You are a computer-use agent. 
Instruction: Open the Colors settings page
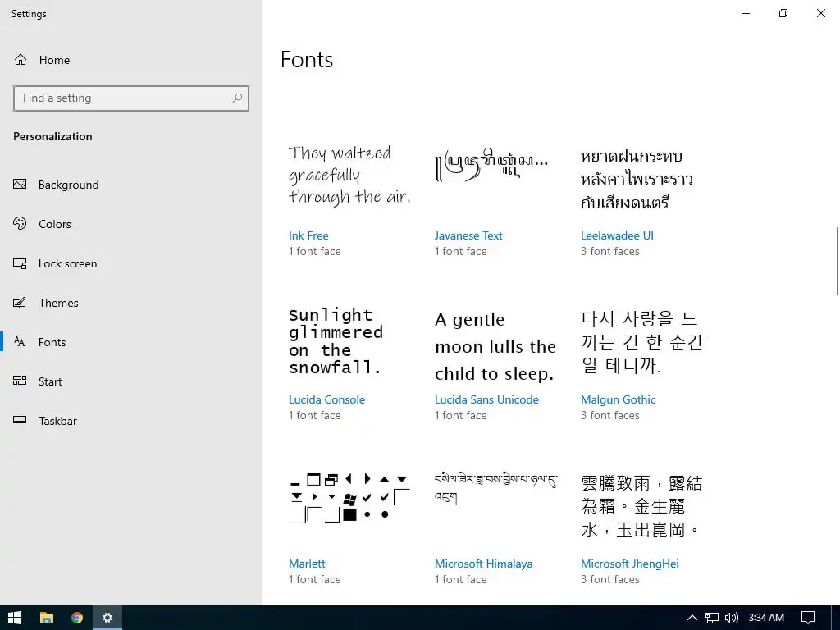[x=131, y=224]
